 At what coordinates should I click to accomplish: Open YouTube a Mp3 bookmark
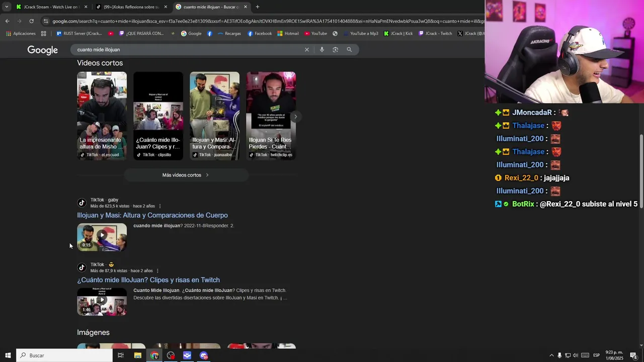pos(360,33)
